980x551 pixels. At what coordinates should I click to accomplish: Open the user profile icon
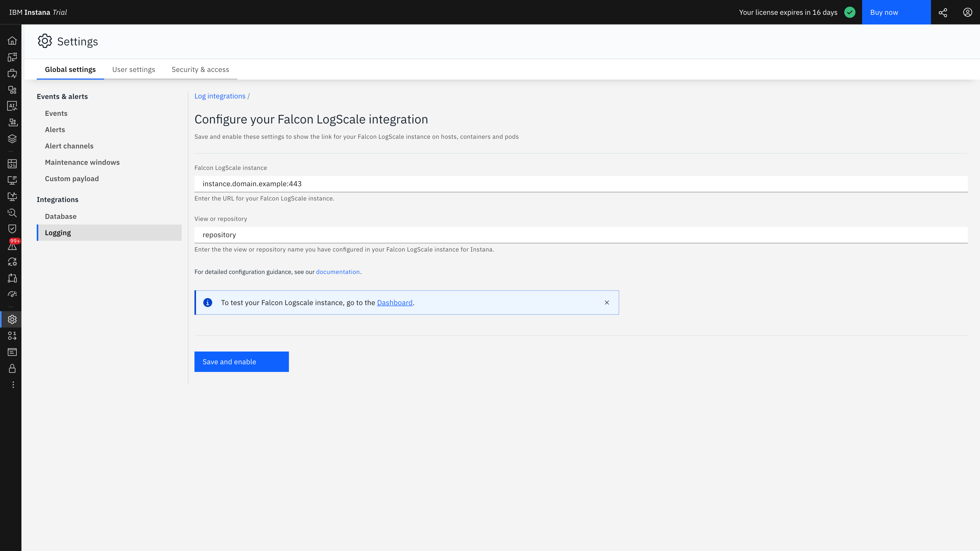point(967,12)
